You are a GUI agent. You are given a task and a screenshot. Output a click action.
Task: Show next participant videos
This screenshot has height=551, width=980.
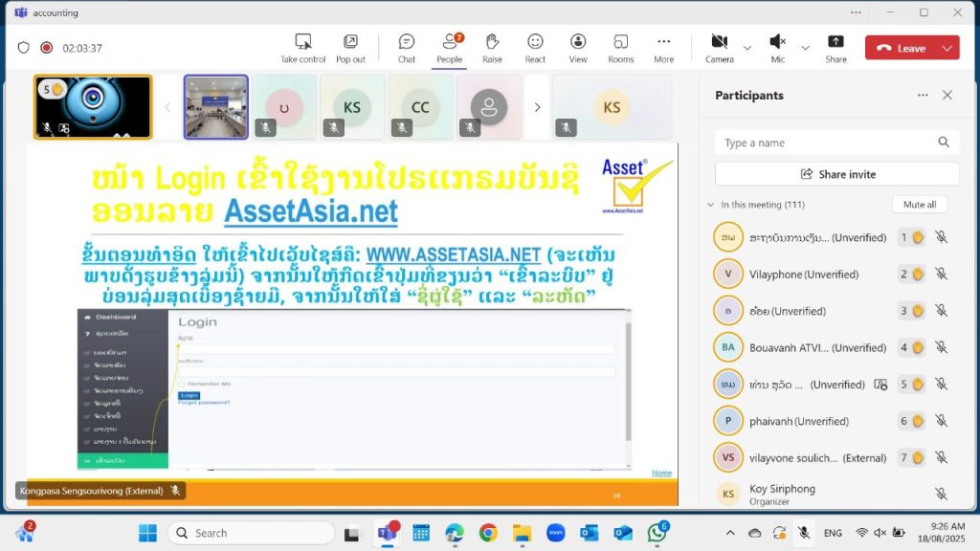click(x=538, y=107)
